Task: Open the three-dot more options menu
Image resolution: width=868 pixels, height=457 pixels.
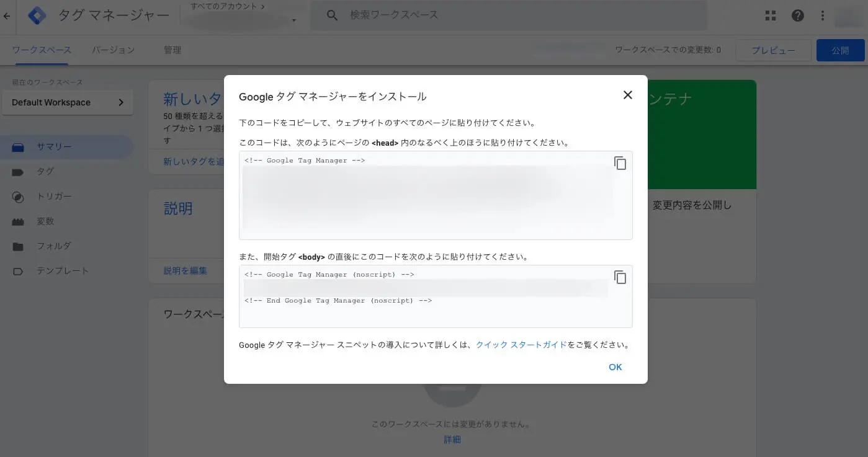Action: [823, 16]
